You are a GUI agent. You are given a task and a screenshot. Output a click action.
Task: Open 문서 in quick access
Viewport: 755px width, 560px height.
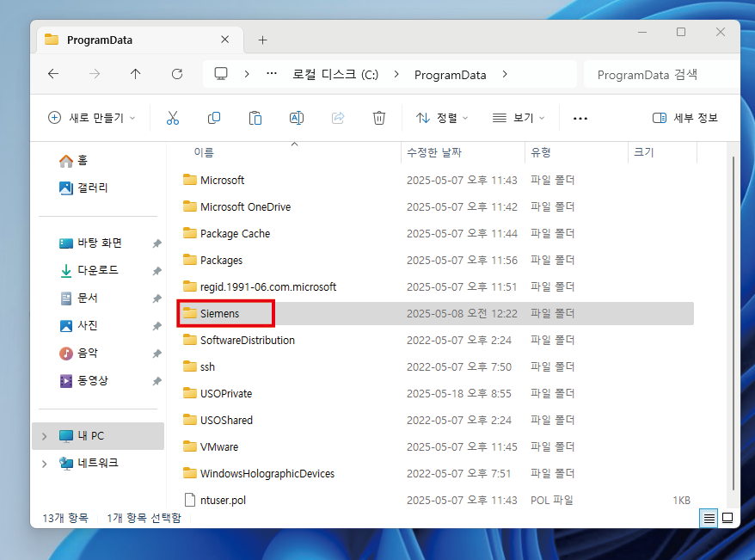78,298
